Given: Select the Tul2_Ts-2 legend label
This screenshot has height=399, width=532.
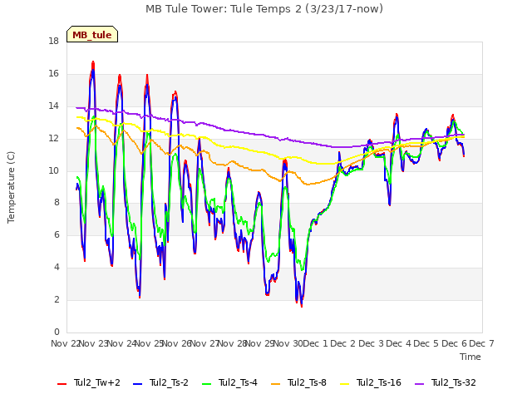Looking at the screenshot, I should pyautogui.click(x=169, y=382).
